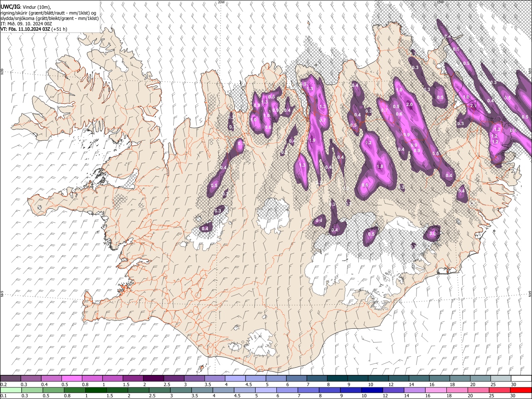Select the dark teal 8 mm snow-legend swatch
532x399 pixels.
[337, 378]
